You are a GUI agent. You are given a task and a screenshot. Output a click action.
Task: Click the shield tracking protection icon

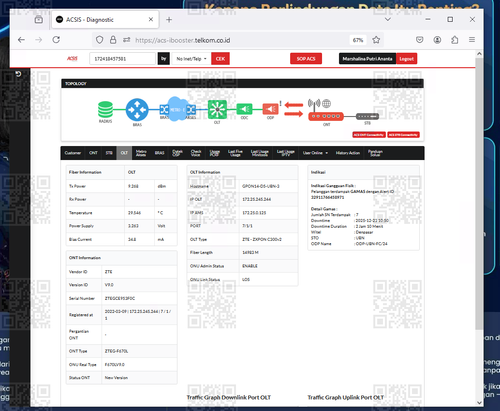point(99,40)
